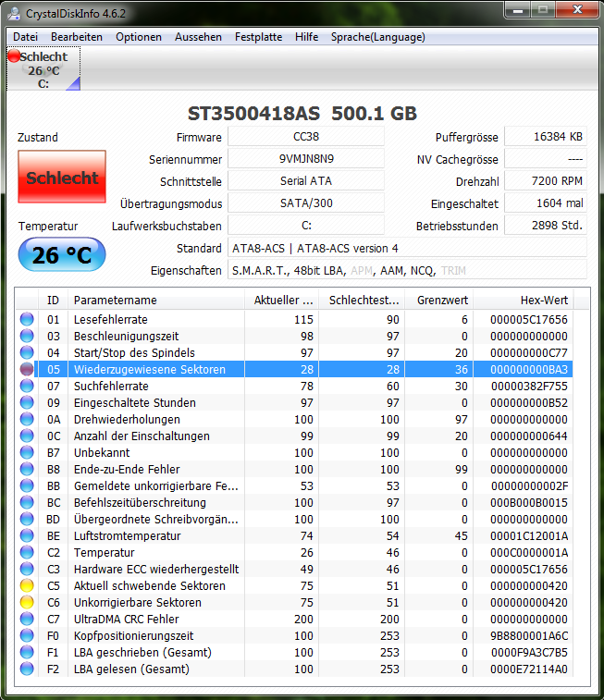Click the Übertragungsmodus field SATA/300
The image size is (604, 700).
point(306,203)
